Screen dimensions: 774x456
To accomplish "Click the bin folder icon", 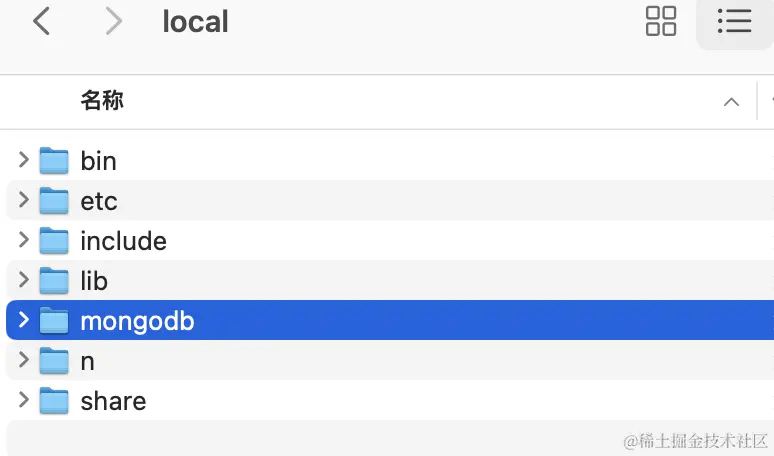I will (54, 160).
